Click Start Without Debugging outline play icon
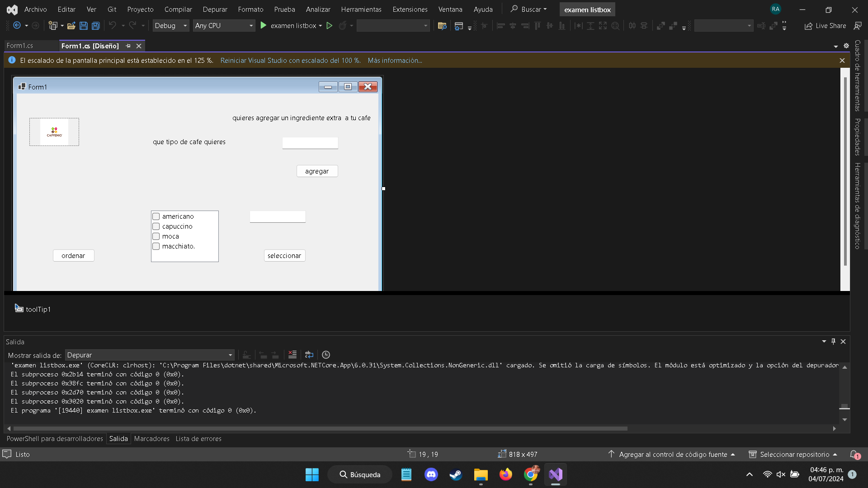 point(330,26)
